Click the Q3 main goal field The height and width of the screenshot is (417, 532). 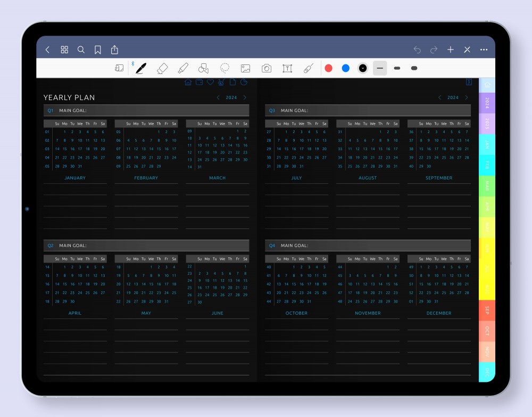(x=368, y=110)
